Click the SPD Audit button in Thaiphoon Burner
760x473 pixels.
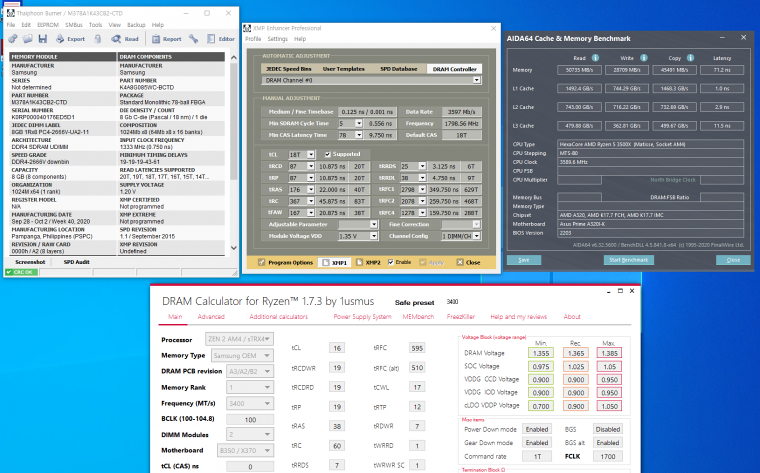pos(77,262)
